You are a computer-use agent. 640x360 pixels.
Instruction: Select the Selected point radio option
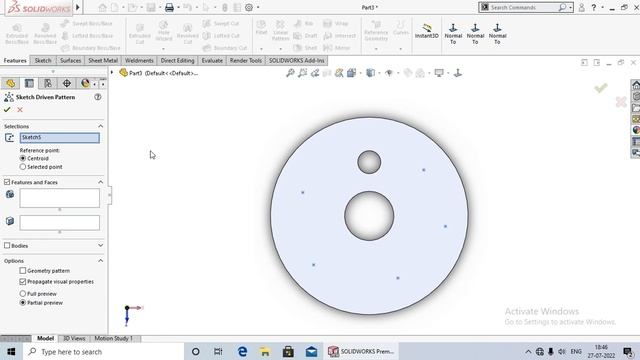(x=23, y=167)
